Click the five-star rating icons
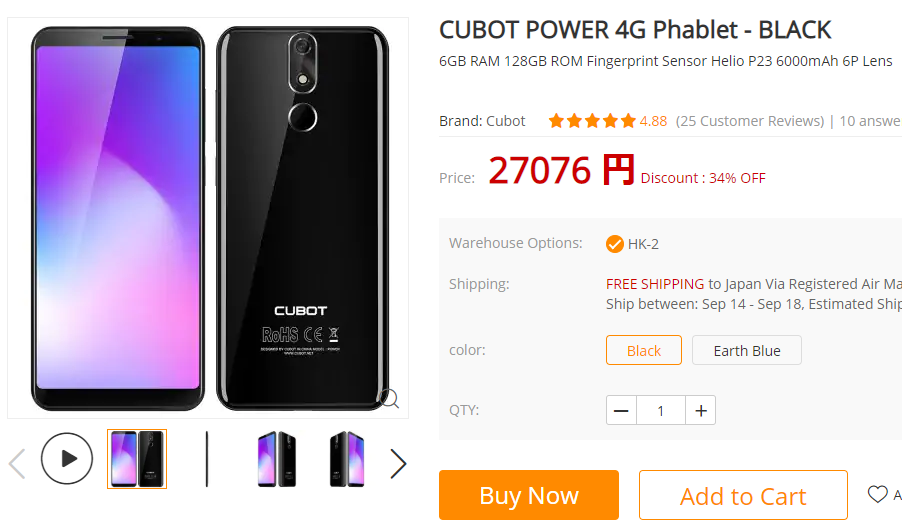The image size is (902, 525). (592, 121)
